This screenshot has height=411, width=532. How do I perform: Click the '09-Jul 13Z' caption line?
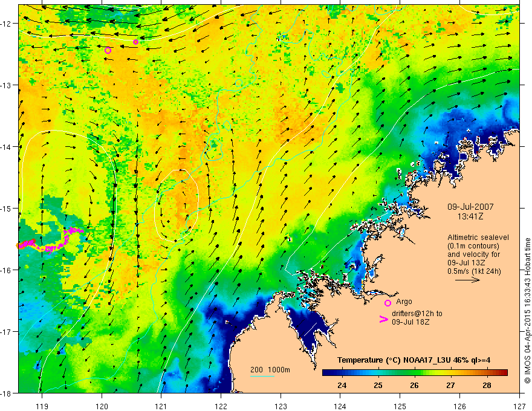click(x=465, y=263)
